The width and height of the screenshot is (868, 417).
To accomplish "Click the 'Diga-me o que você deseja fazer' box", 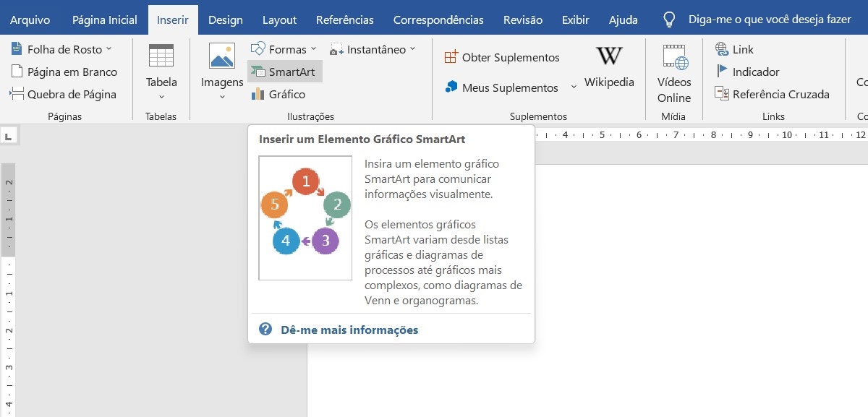I will tap(770, 20).
